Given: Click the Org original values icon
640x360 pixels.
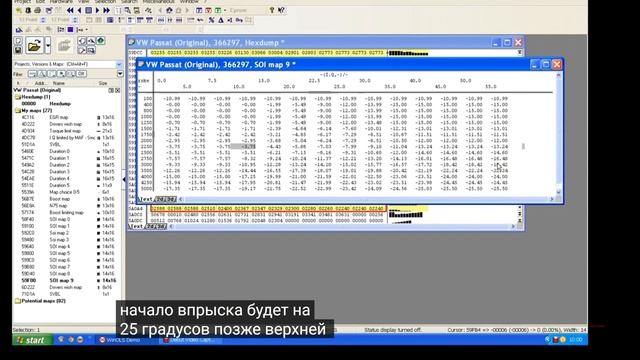Looking at the screenshot, I should (x=239, y=20).
